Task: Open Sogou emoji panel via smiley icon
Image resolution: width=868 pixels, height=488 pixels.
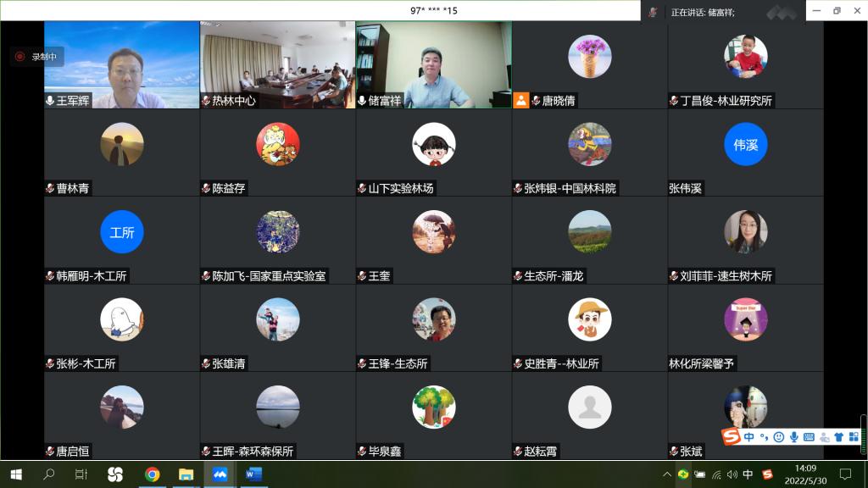Action: tap(779, 437)
